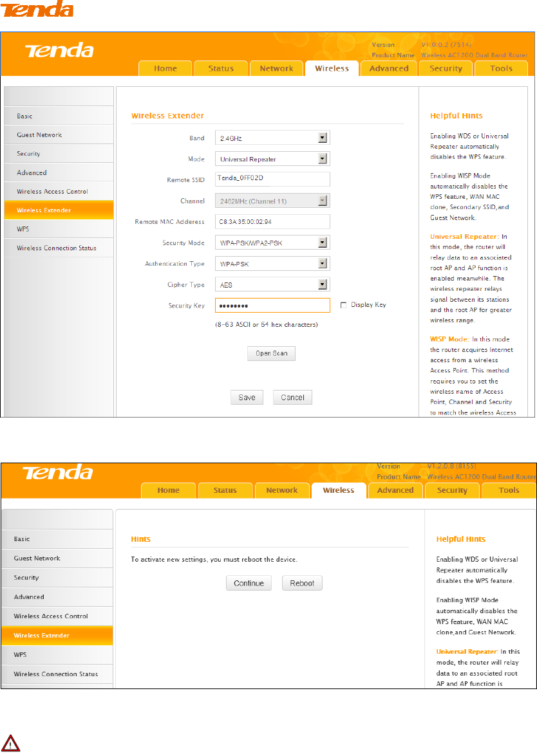Focus the Security Key password field
Viewport: 537px width, 756px height.
click(x=272, y=305)
